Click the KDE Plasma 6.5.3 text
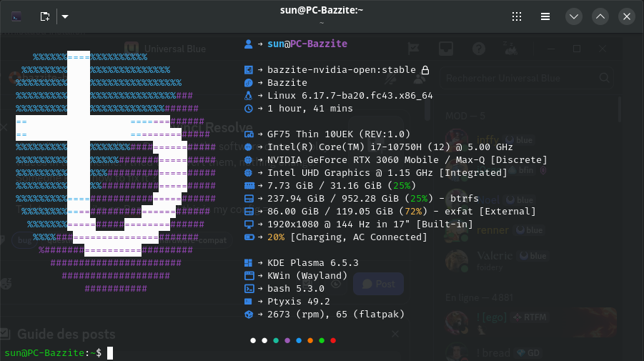The image size is (644, 361). tap(313, 263)
